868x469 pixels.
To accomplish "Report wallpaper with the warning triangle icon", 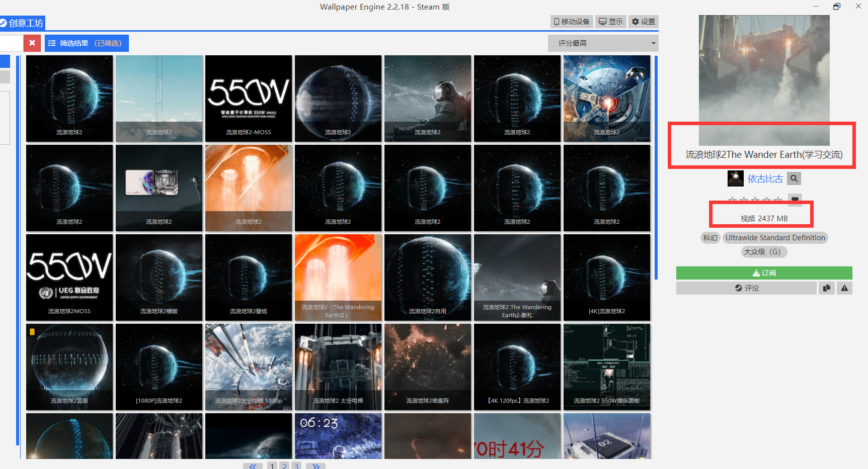I will coord(844,288).
